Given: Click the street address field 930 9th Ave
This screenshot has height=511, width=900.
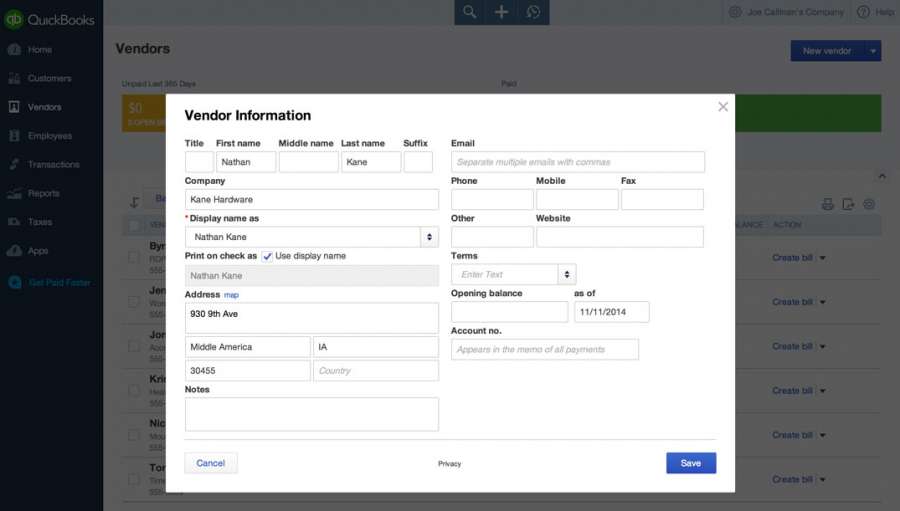Looking at the screenshot, I should tap(312, 318).
